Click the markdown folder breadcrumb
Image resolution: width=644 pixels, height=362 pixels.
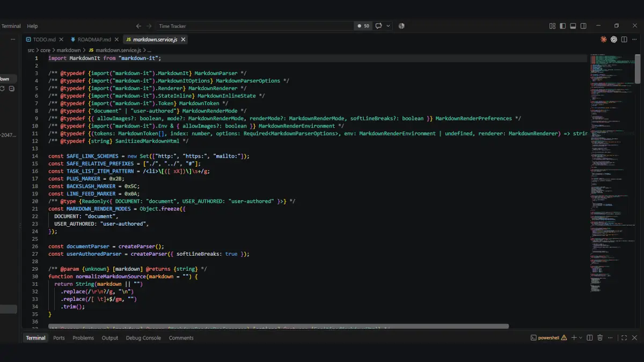(x=69, y=50)
